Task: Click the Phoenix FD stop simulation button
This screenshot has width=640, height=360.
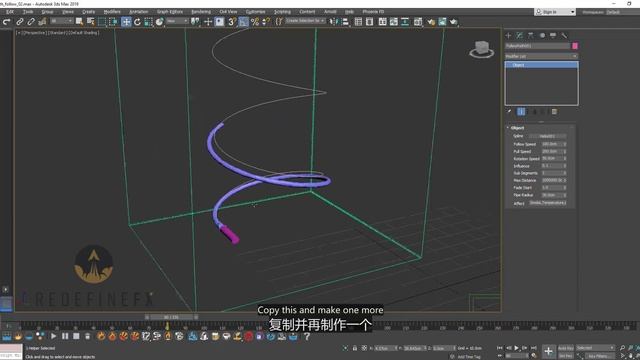Action: [76, 336]
